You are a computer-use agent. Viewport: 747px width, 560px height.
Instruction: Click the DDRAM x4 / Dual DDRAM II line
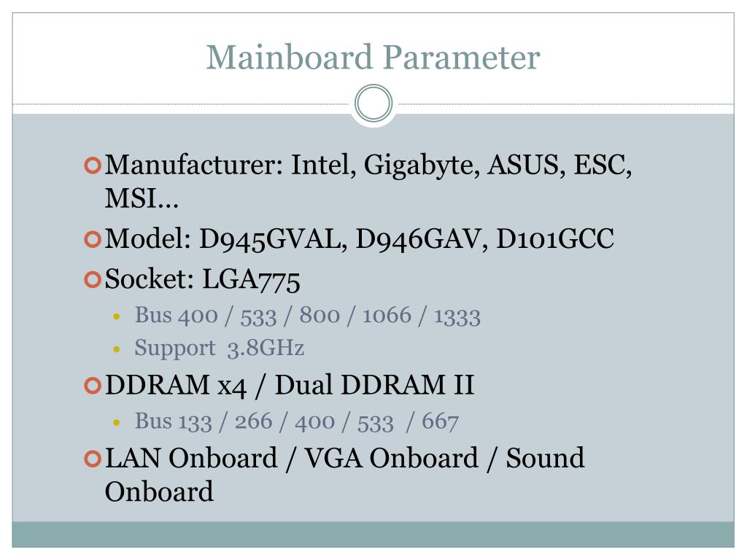(x=290, y=385)
